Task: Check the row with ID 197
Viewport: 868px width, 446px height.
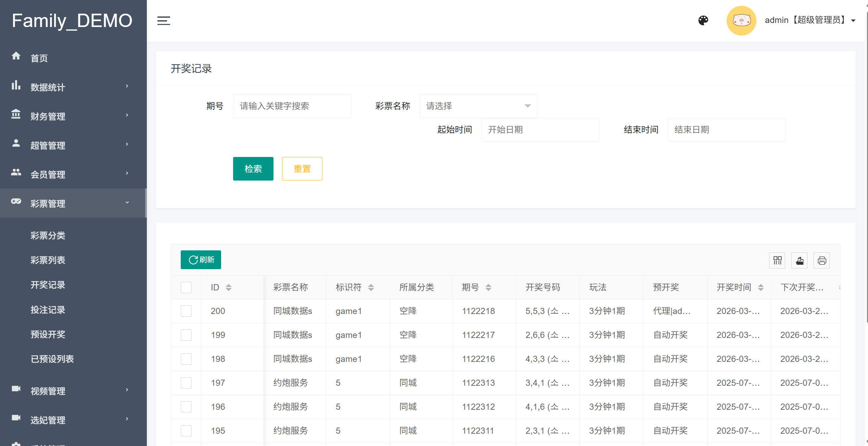Action: [x=186, y=383]
